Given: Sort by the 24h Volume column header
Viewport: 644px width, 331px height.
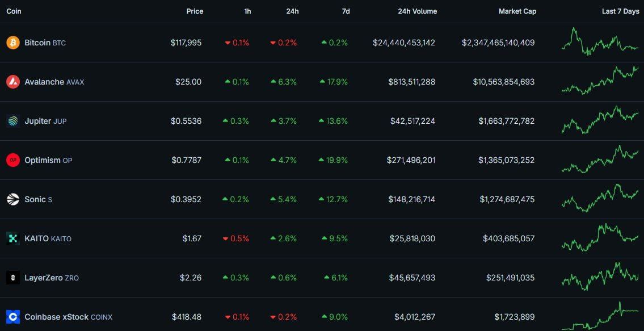Looking at the screenshot, I should [417, 11].
